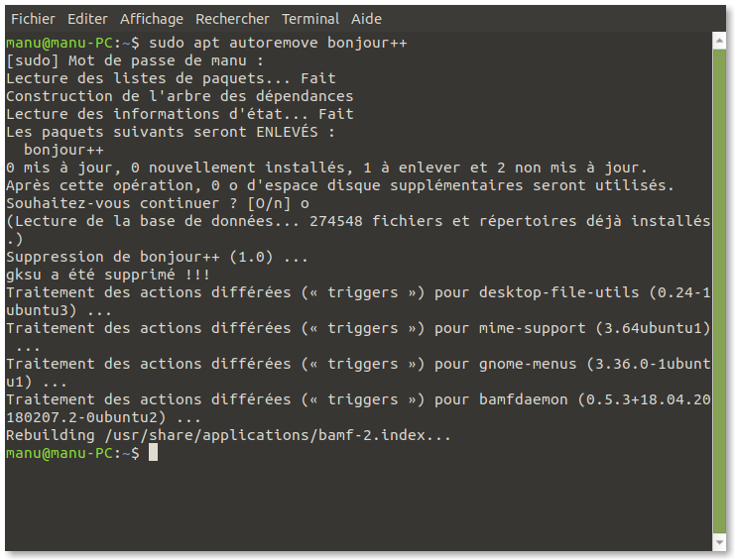Click the blinking cursor at the last prompt
735x560 pixels.
(154, 453)
